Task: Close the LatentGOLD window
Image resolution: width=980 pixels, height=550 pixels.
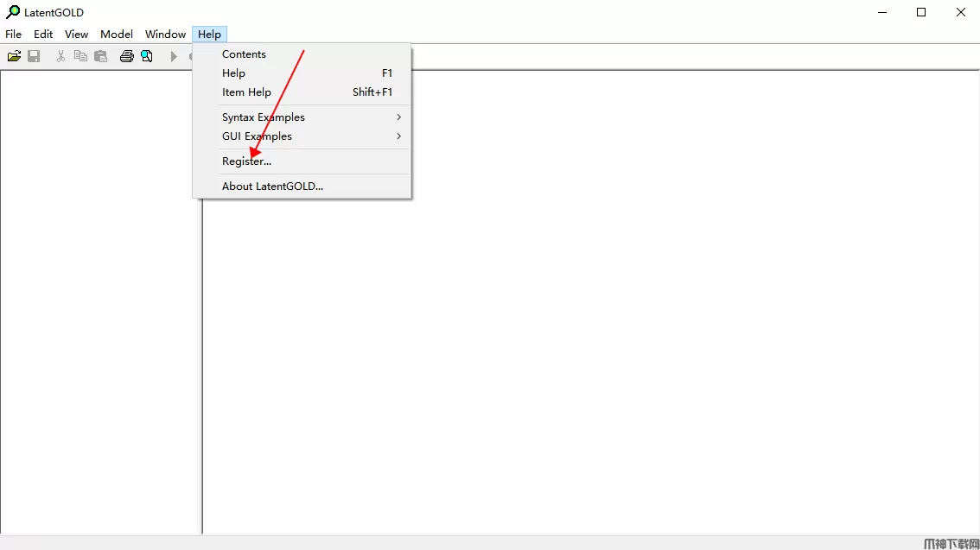Action: click(x=961, y=12)
